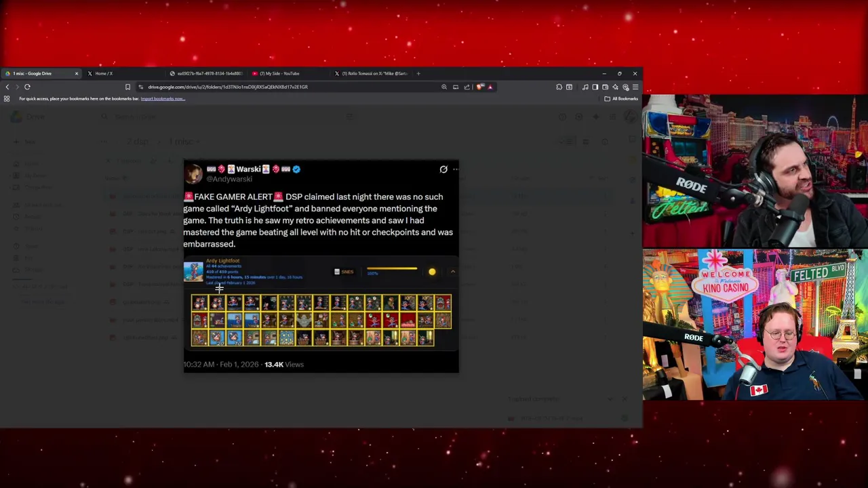868x488 pixels.
Task: Open the extensions puzzle icon
Action: click(x=559, y=87)
